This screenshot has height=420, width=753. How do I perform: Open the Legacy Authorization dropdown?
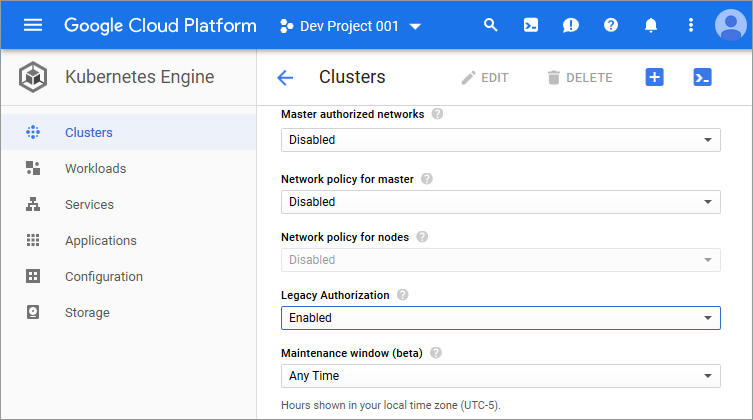point(500,318)
